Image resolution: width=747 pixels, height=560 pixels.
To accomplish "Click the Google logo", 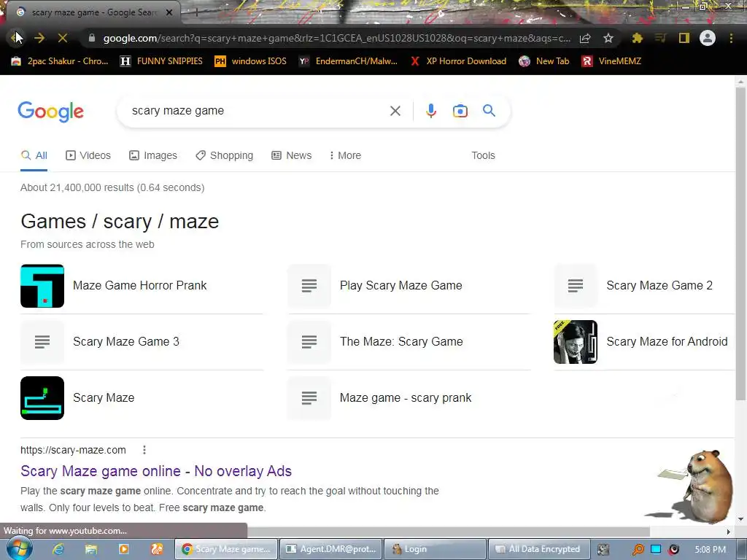I will 50,112.
